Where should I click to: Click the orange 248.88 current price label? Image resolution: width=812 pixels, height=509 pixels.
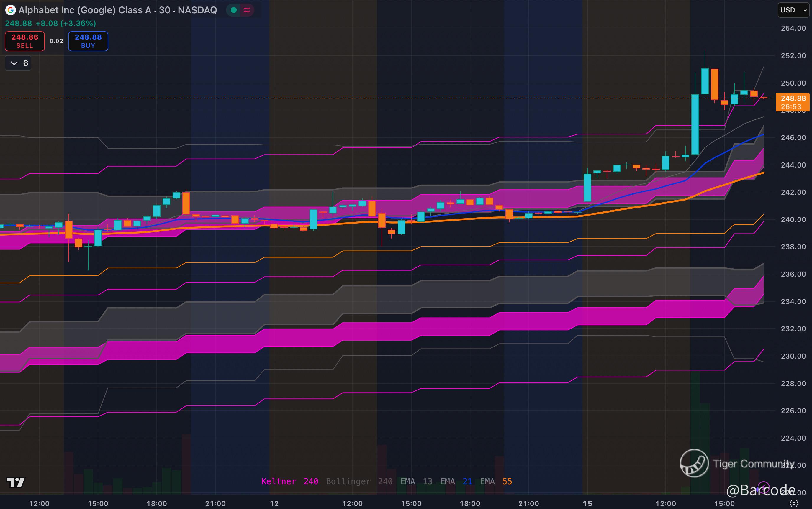pyautogui.click(x=793, y=98)
